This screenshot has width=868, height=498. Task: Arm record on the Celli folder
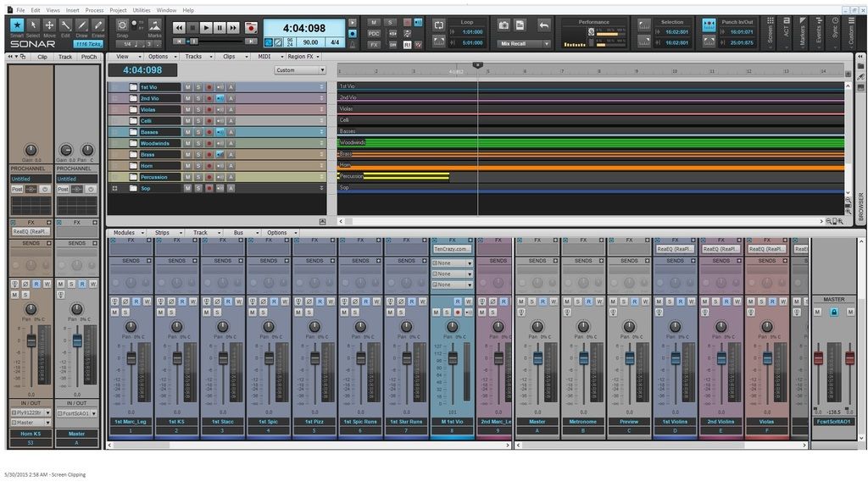(x=209, y=121)
